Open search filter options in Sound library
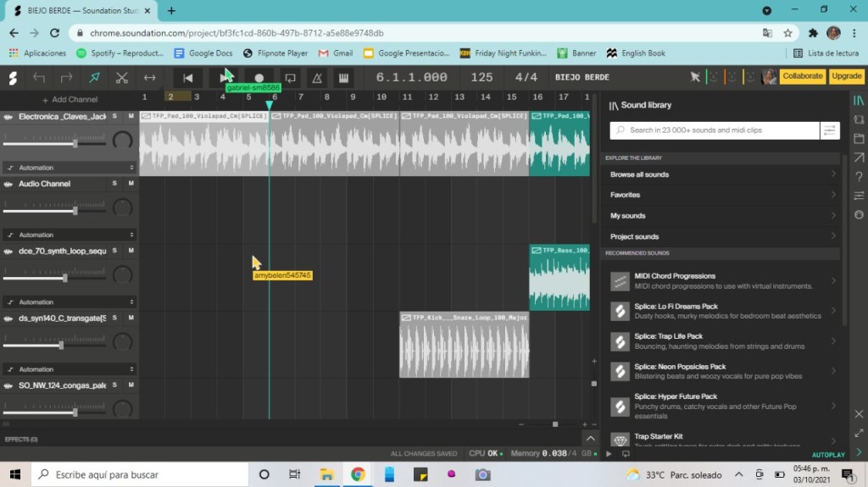Screen dimensions: 868x487 tap(830, 130)
